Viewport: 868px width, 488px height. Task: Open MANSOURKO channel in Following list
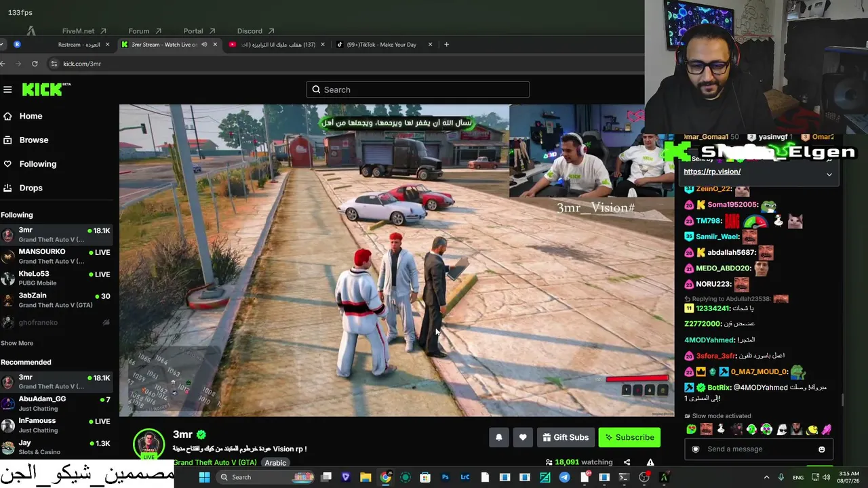[x=56, y=256]
